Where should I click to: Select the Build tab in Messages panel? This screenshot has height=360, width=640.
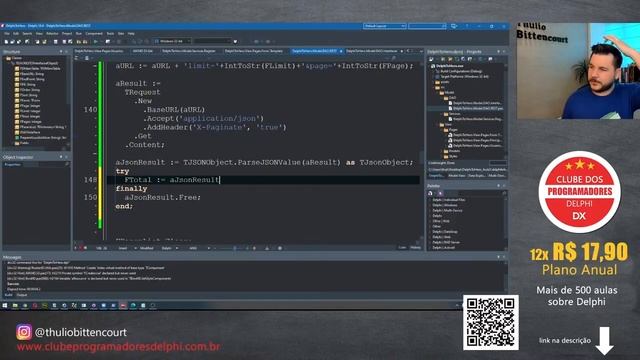tap(9, 295)
